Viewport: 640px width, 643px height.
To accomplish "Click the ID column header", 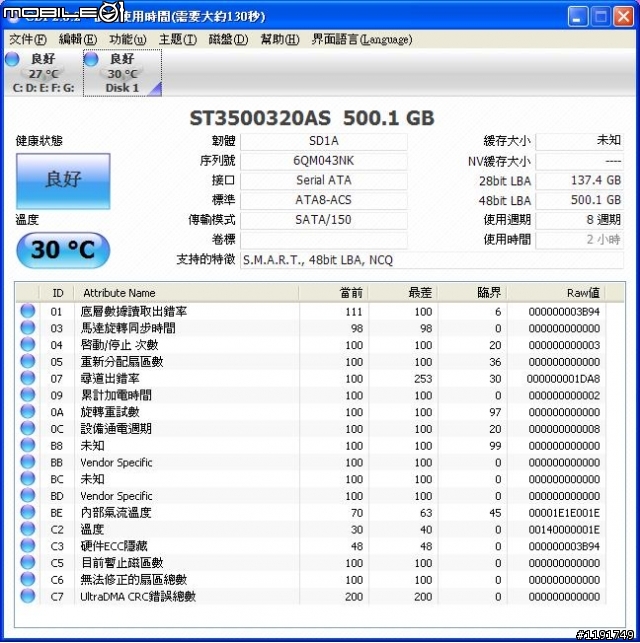I will pyautogui.click(x=57, y=293).
